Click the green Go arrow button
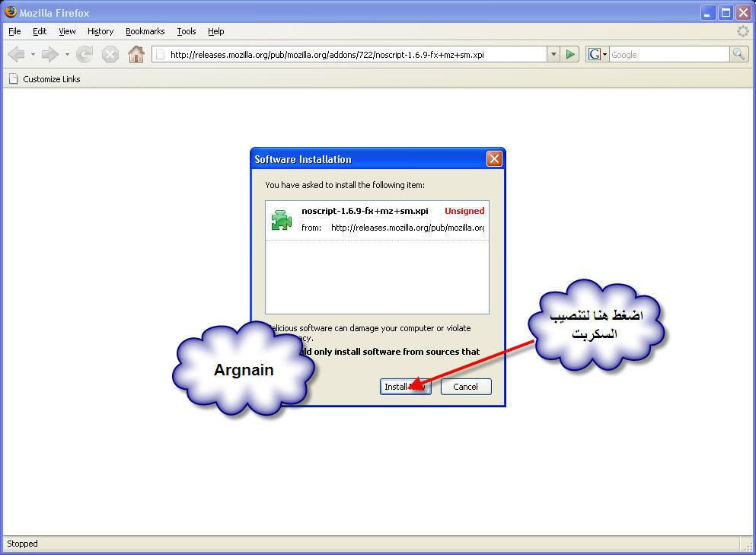Viewport: 756px width, 555px height. [x=570, y=54]
